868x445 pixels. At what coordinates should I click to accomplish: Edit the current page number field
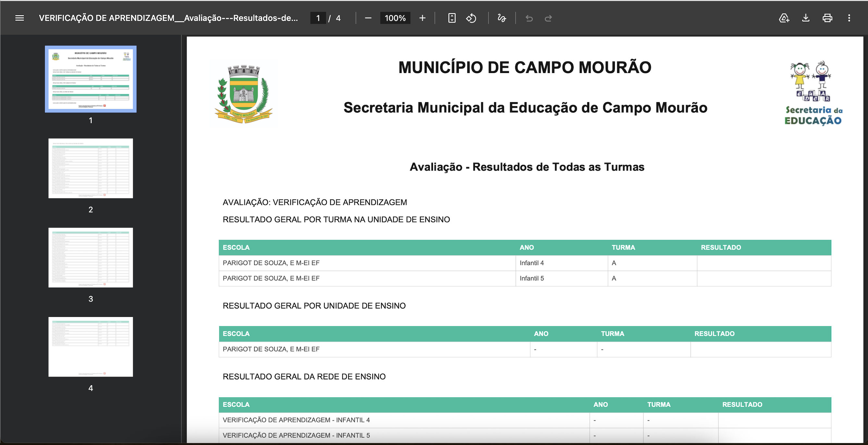(x=318, y=18)
